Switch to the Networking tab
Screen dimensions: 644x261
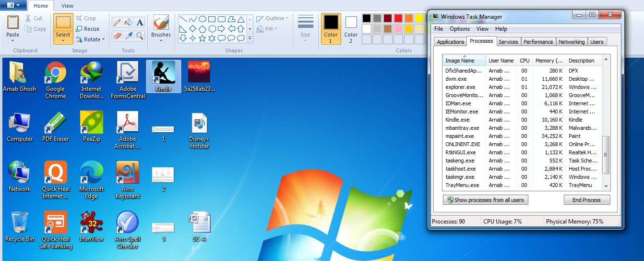(x=572, y=42)
